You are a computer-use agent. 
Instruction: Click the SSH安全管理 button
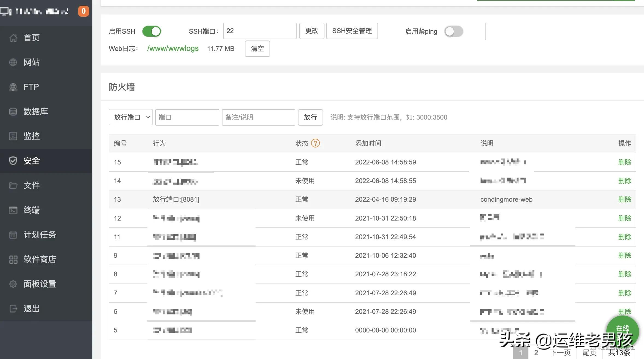pyautogui.click(x=352, y=31)
